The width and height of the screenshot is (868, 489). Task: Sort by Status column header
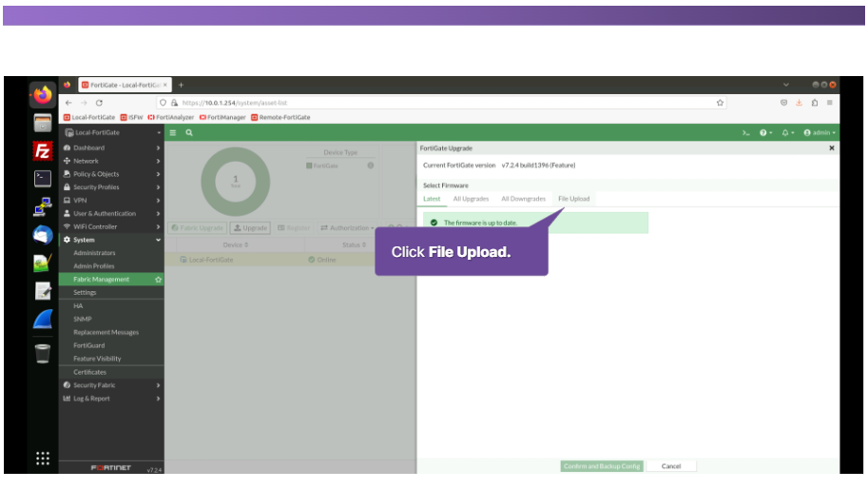pyautogui.click(x=354, y=244)
